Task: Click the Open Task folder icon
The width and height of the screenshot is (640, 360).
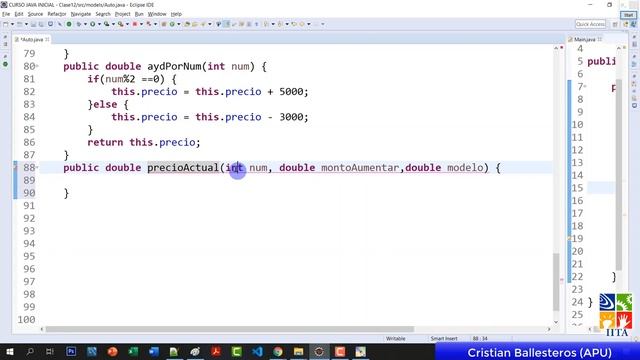Action: click(195, 24)
